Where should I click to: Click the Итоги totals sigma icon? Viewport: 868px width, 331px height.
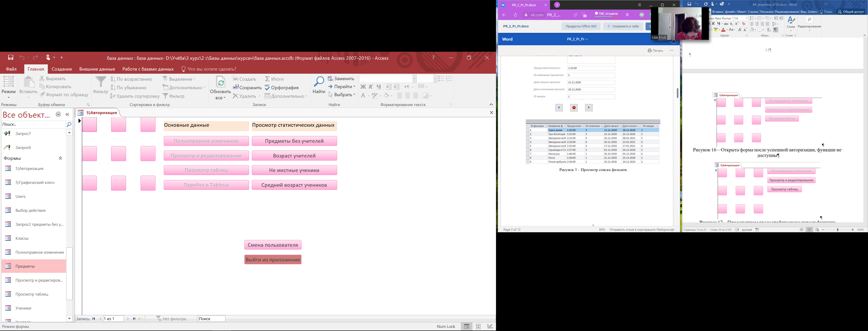[267, 79]
